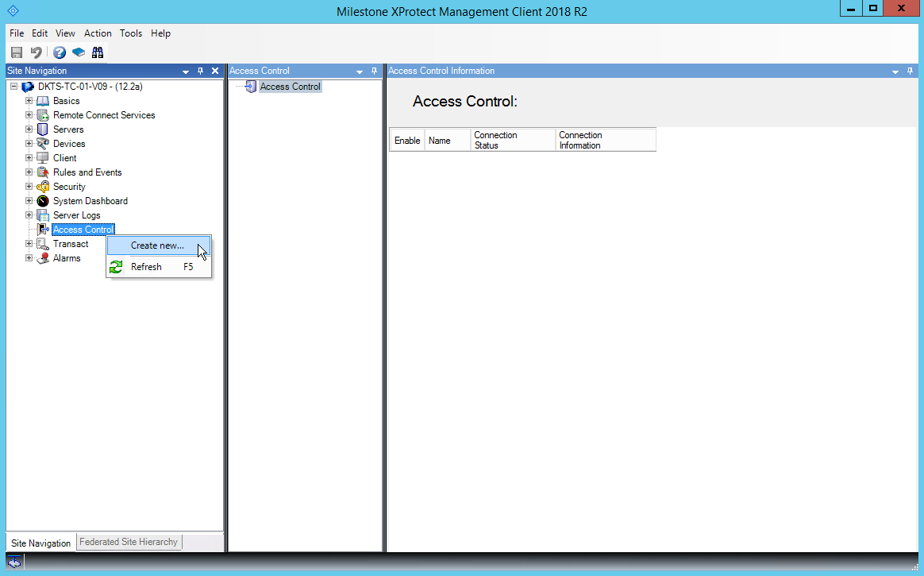
Task: Expand the Alarms node
Action: click(x=29, y=257)
